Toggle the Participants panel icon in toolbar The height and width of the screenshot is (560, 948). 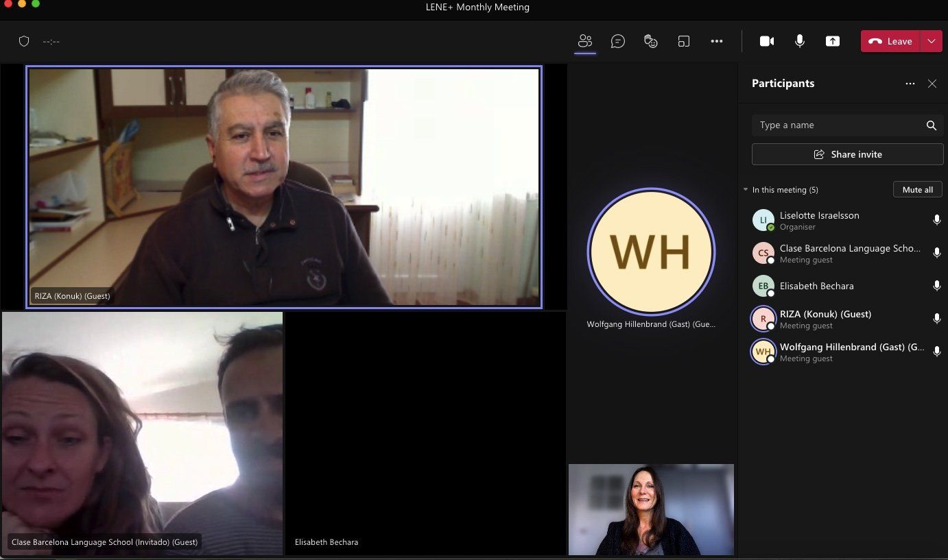click(585, 41)
